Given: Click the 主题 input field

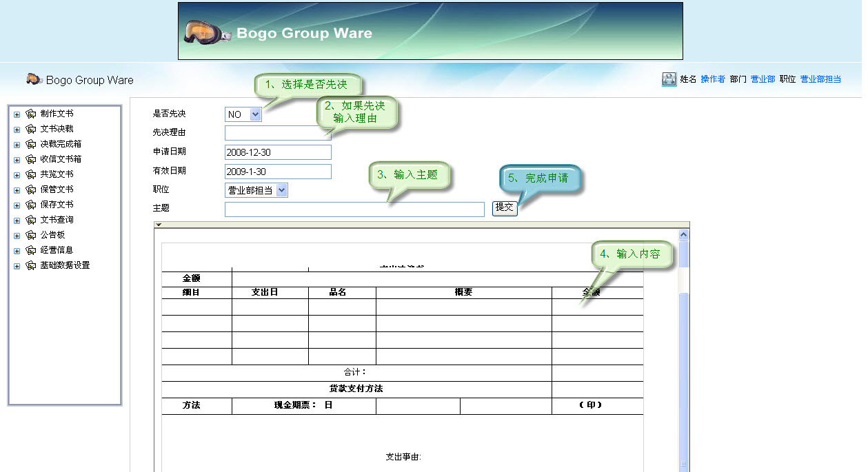Looking at the screenshot, I should [x=353, y=209].
